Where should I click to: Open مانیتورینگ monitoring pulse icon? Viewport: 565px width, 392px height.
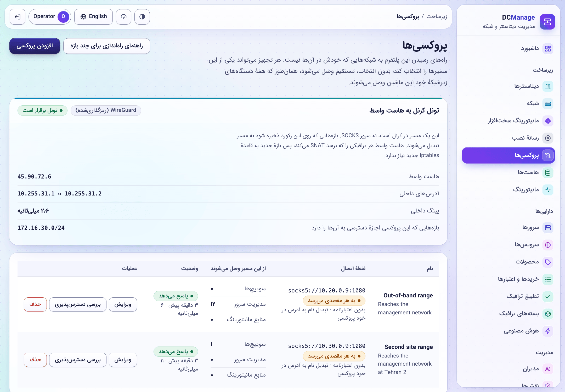[x=548, y=190]
